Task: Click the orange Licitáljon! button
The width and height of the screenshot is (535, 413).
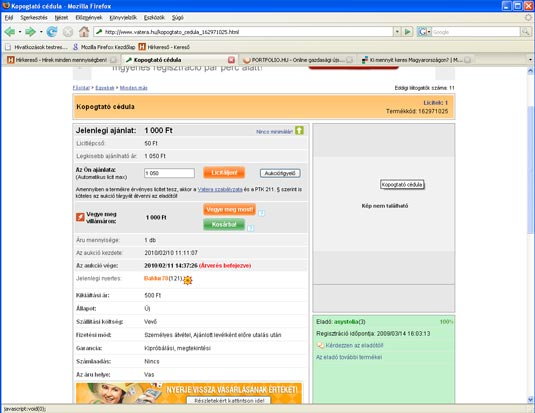Action: click(x=224, y=173)
